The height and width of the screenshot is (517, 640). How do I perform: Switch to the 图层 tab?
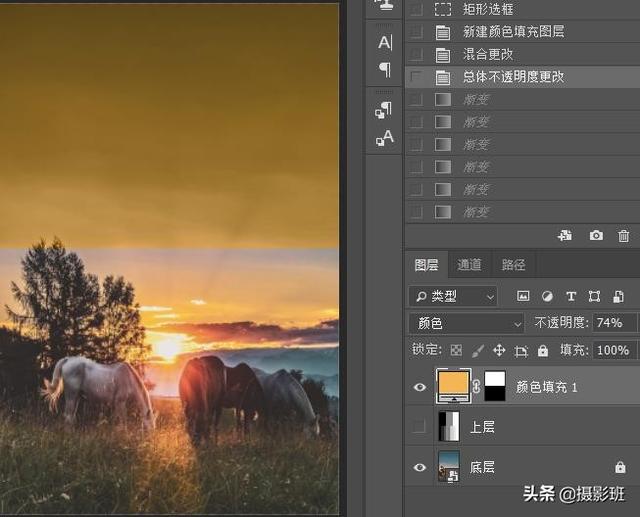pos(427,265)
